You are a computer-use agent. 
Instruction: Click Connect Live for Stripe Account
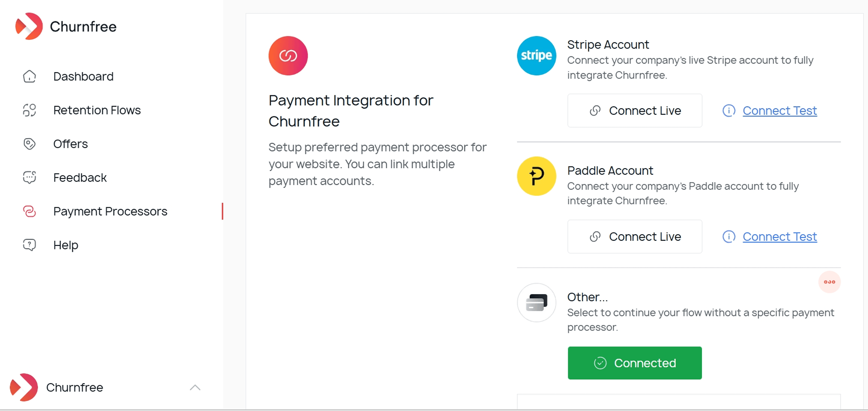635,110
